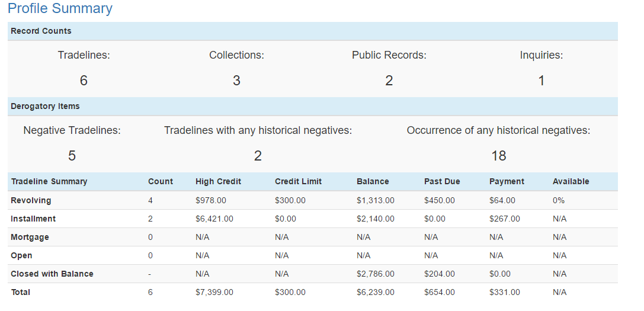644x311 pixels.
Task: Select the Total row label
Action: [21, 292]
